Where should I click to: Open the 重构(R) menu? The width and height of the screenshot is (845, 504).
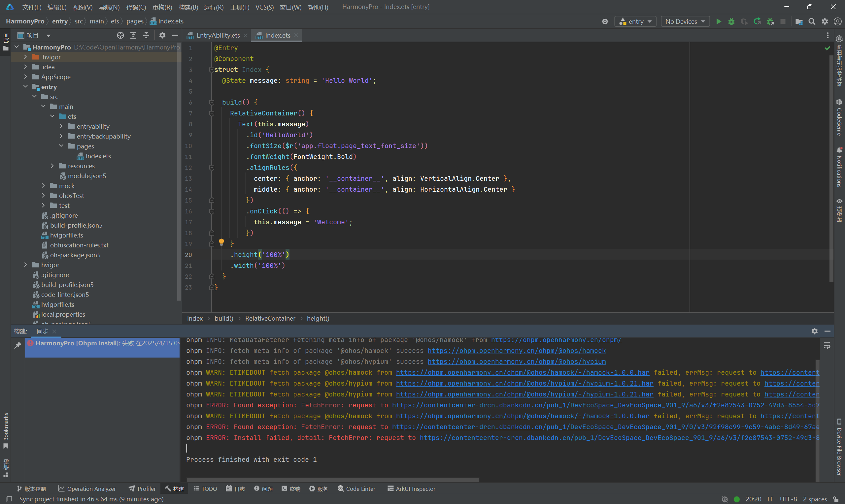tap(162, 7)
